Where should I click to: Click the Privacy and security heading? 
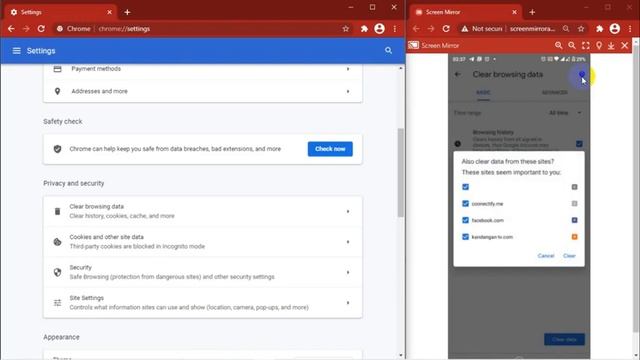[73, 183]
